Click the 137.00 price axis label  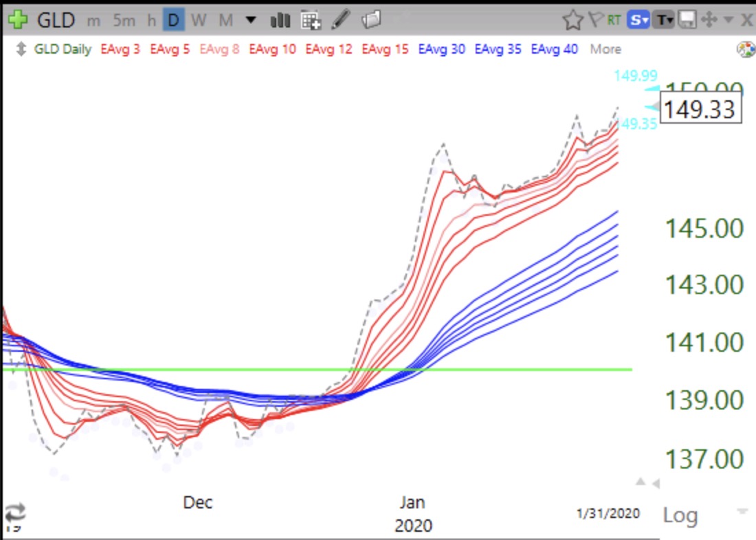704,459
